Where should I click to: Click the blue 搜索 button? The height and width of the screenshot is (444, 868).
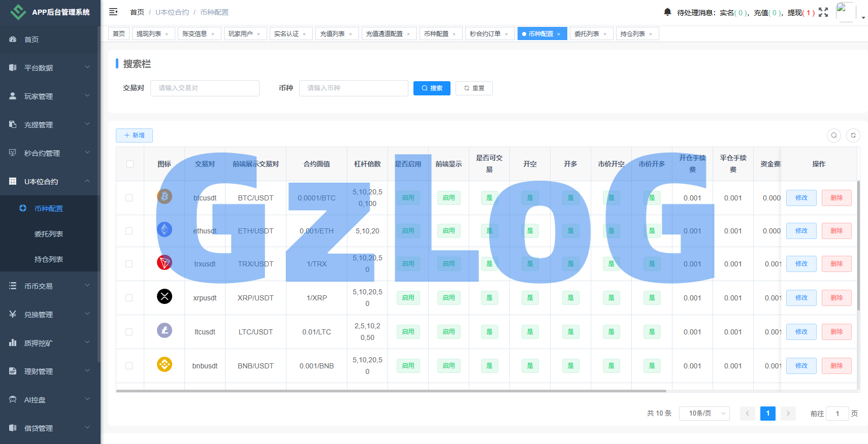(x=432, y=88)
